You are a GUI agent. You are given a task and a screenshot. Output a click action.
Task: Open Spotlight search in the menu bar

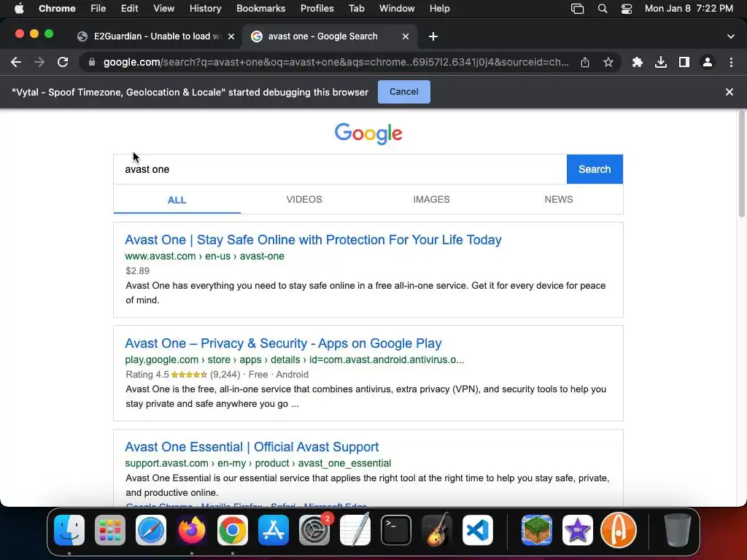point(602,9)
